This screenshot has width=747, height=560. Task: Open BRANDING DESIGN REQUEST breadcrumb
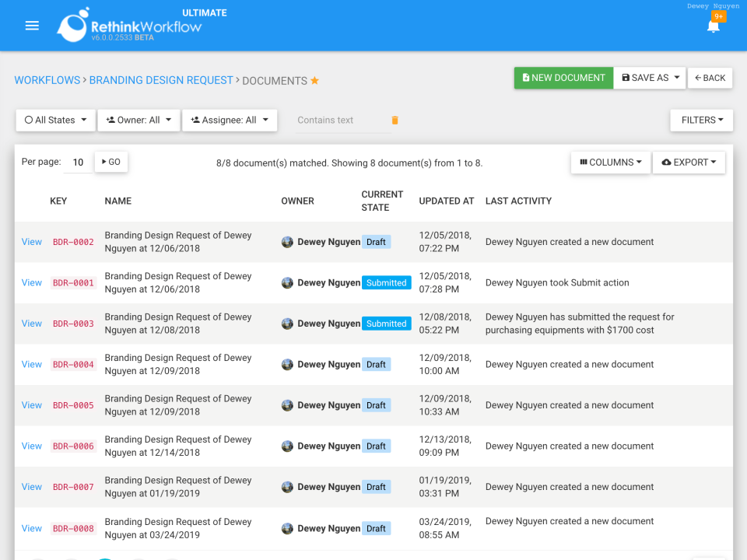pyautogui.click(x=160, y=79)
